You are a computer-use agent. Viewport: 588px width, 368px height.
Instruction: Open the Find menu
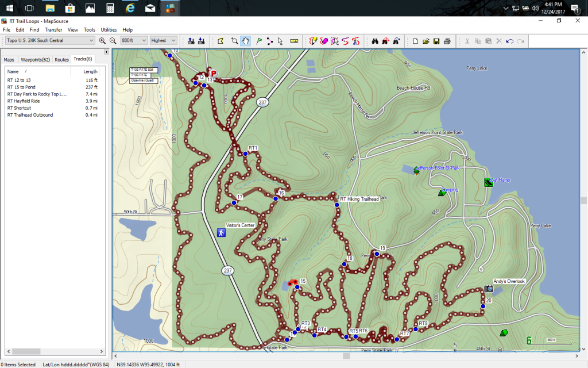(34, 30)
